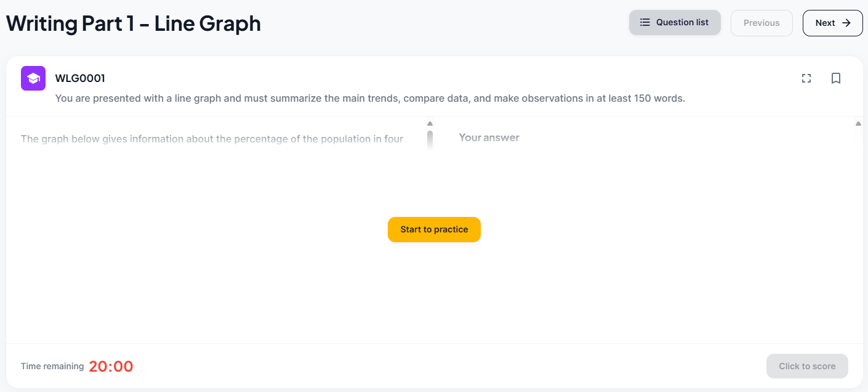Viewport: 868px width, 392px height.
Task: Click the Time remaining label
Action: click(52, 366)
